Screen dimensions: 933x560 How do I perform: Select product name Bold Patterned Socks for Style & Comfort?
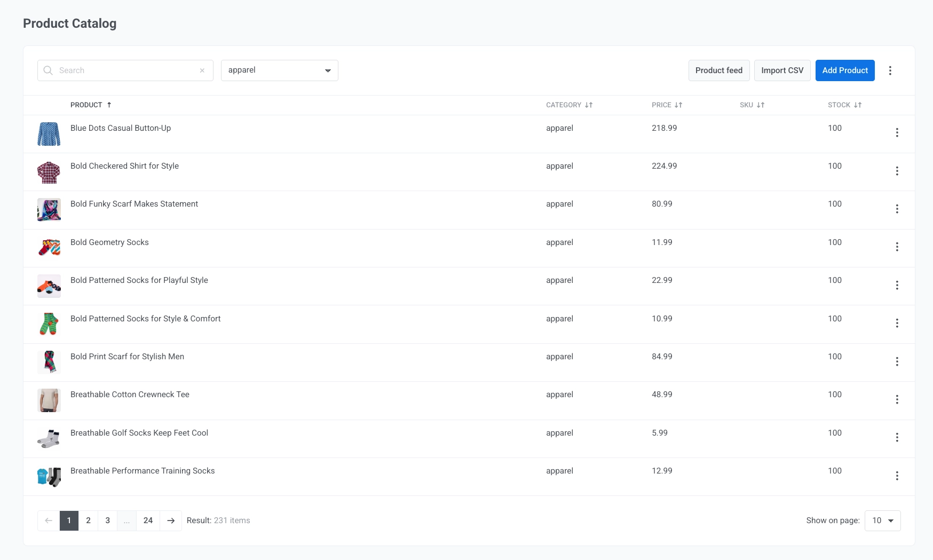[x=145, y=319]
